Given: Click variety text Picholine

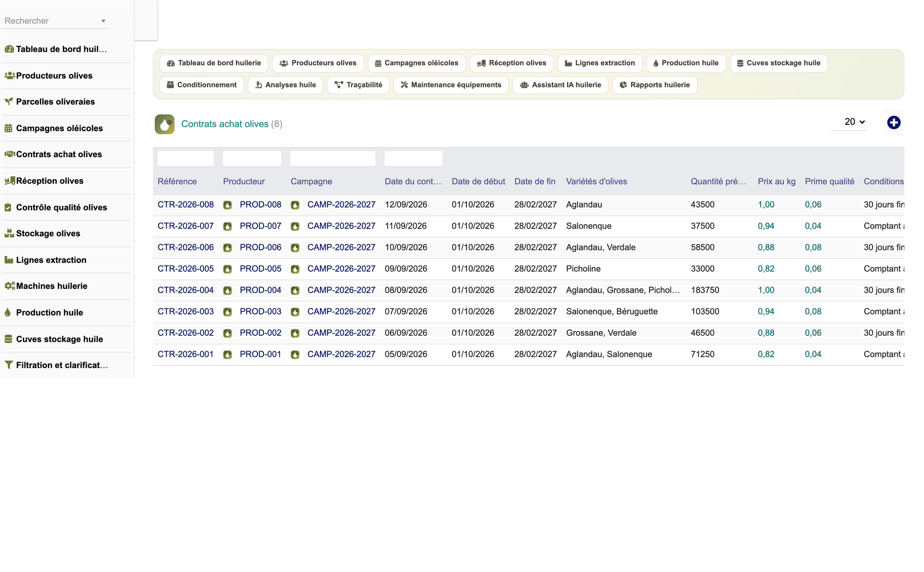Looking at the screenshot, I should [583, 269].
